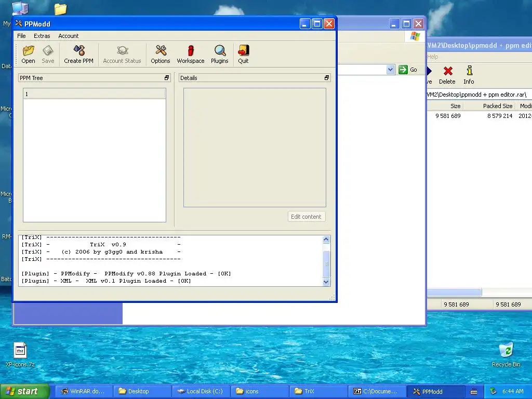Image resolution: width=532 pixels, height=399 pixels.
Task: Click the Windows flag logo in Explorer
Action: pyautogui.click(x=415, y=36)
